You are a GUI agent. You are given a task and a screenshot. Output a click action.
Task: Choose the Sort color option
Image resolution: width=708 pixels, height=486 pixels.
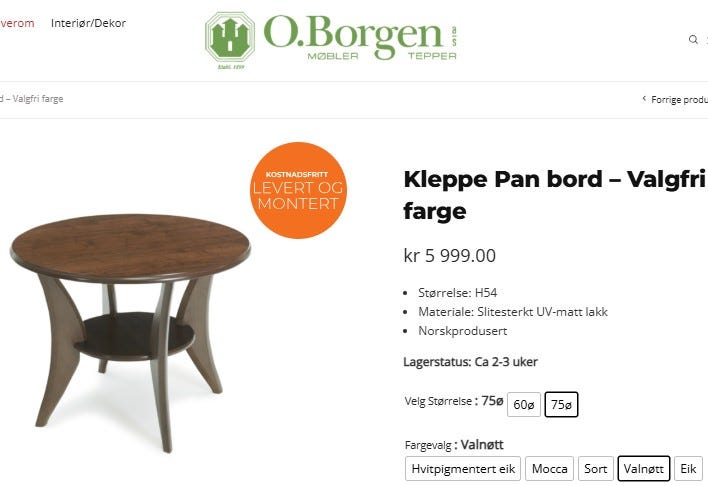[596, 468]
